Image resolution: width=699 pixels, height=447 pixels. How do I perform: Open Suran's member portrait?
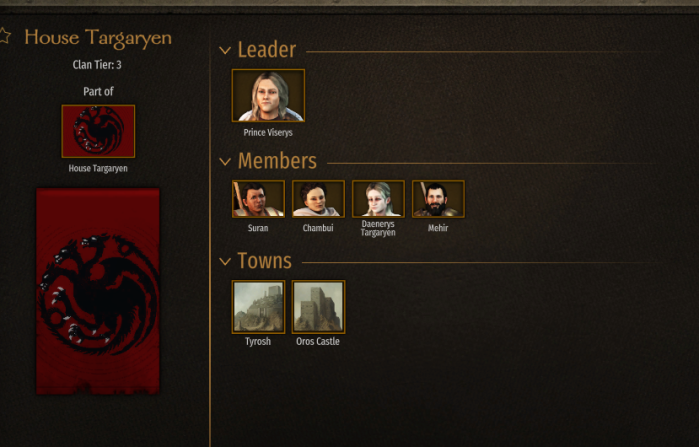pyautogui.click(x=258, y=199)
